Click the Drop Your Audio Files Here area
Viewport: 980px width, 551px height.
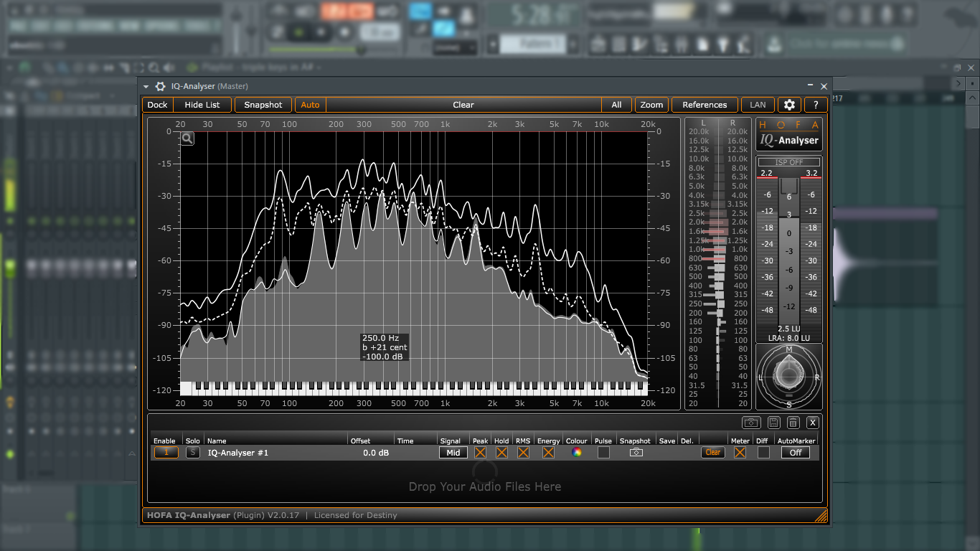pos(485,486)
